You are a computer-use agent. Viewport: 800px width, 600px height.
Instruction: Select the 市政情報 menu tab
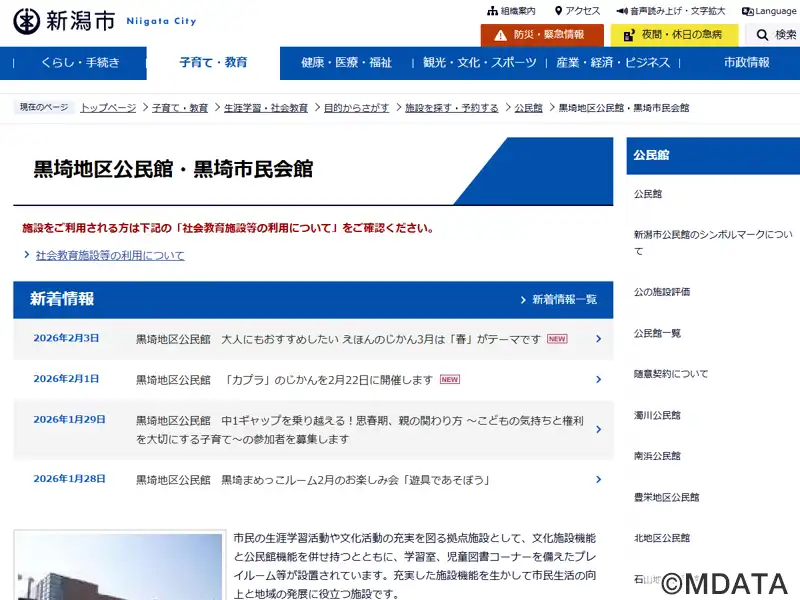(x=746, y=63)
